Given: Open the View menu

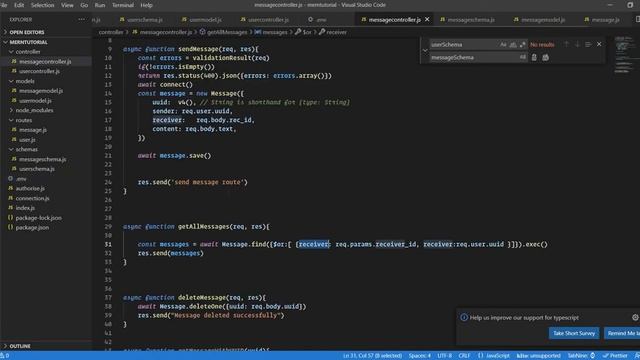Looking at the screenshot, I should [x=67, y=5].
